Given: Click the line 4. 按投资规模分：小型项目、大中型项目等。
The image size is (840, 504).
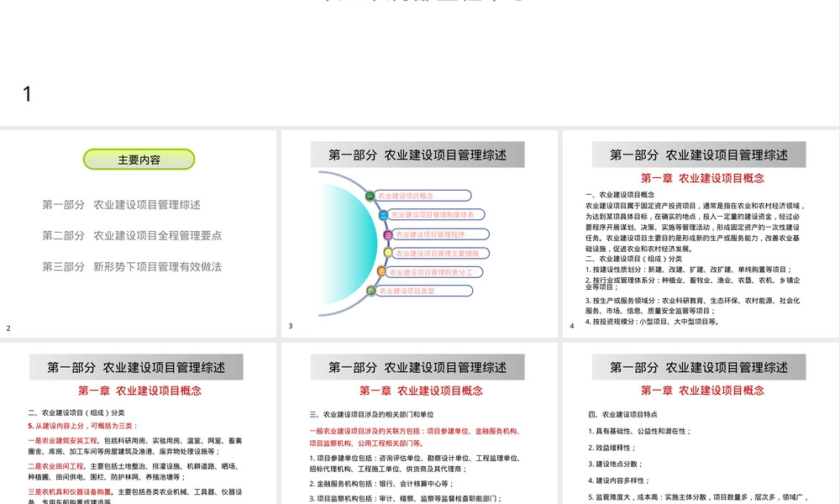Looking at the screenshot, I should pyautogui.click(x=652, y=322).
